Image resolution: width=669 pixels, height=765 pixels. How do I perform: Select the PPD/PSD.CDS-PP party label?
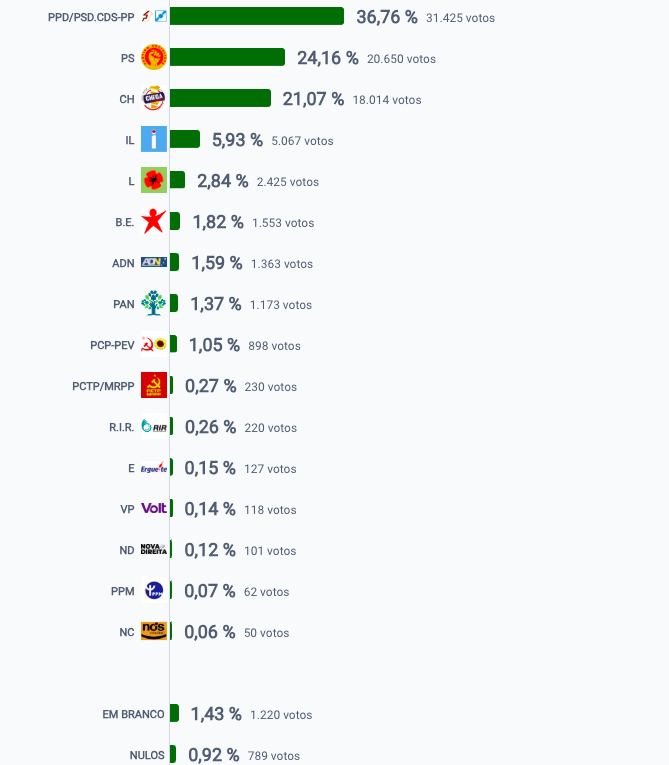point(91,17)
